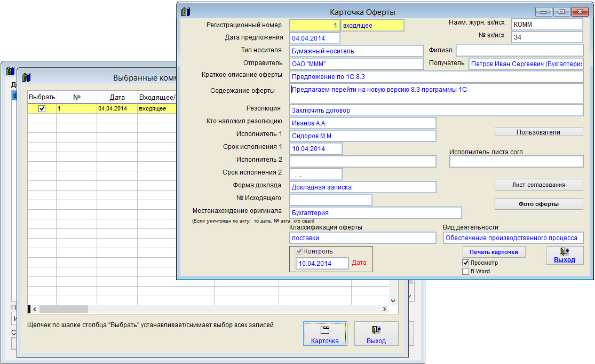
Task: Disable the Просмотр checkbox
Action: [x=465, y=263]
